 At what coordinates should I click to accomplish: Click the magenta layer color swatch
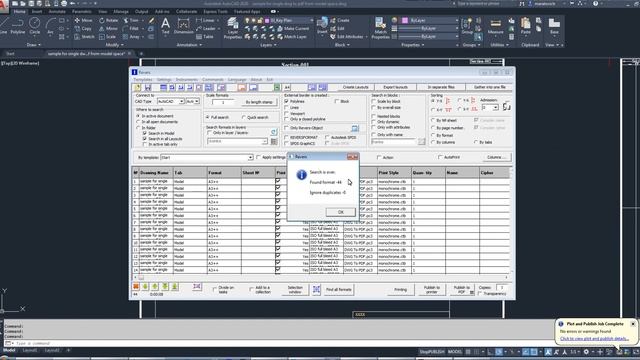click(267, 20)
